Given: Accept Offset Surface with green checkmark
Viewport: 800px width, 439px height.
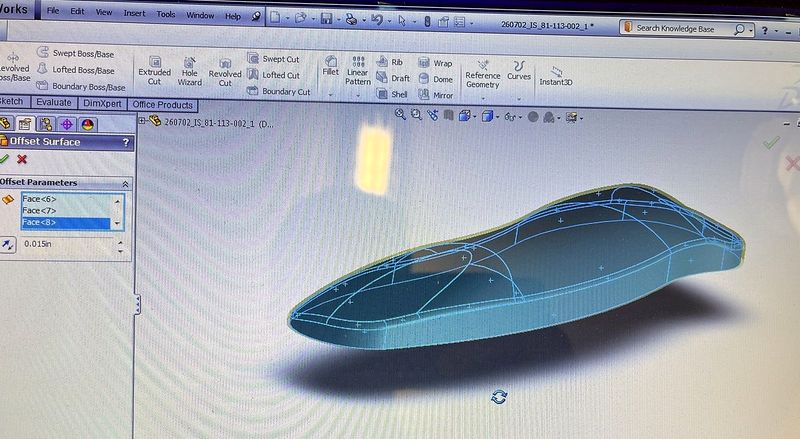Looking at the screenshot, I should tap(4, 159).
